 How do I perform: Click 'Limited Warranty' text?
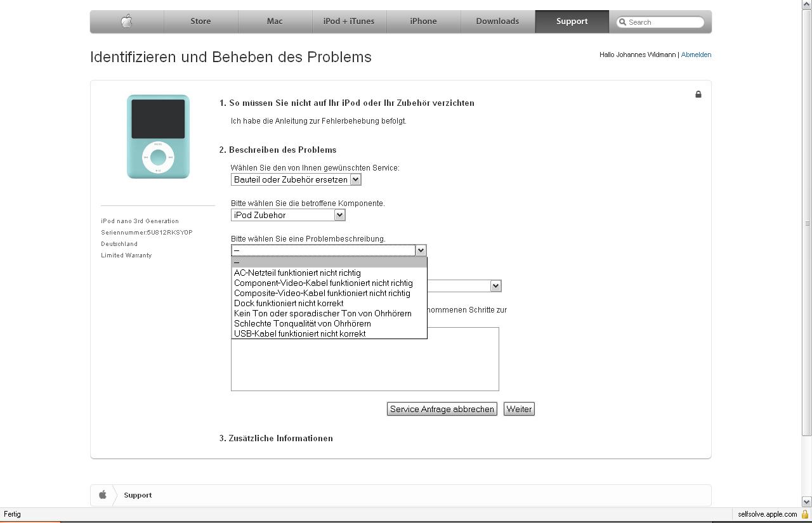coord(126,255)
